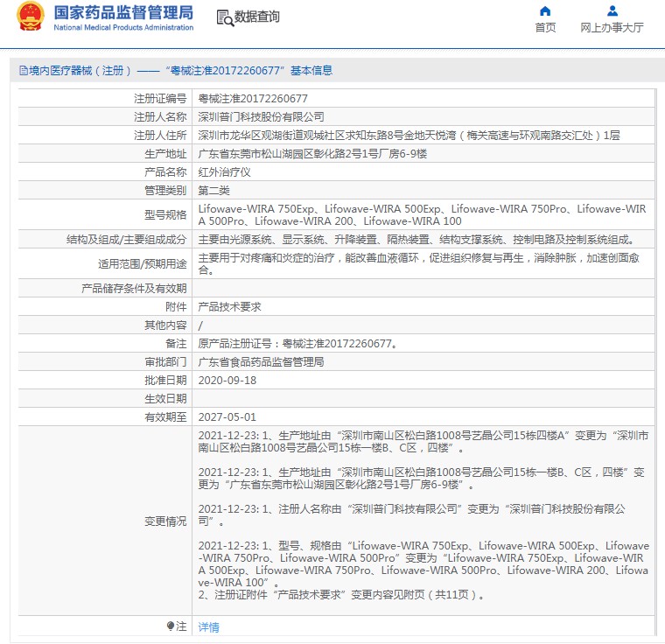Viewport: 665px width, 644px height.
Task: Open the 详情 link
Action: click(208, 626)
